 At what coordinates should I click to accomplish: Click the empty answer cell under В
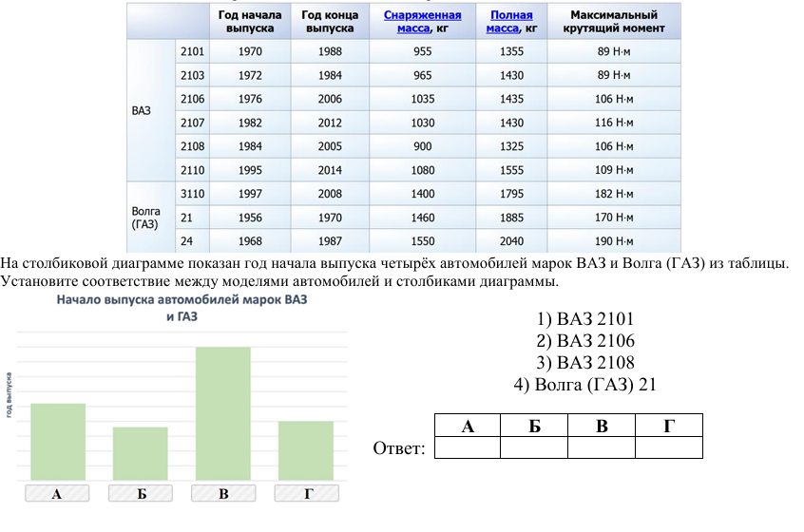pos(602,447)
